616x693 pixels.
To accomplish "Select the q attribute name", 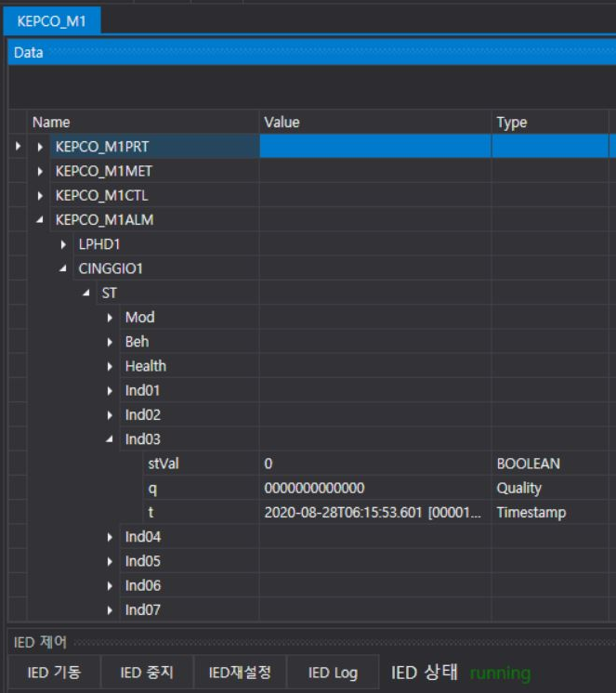I will (x=152, y=489).
